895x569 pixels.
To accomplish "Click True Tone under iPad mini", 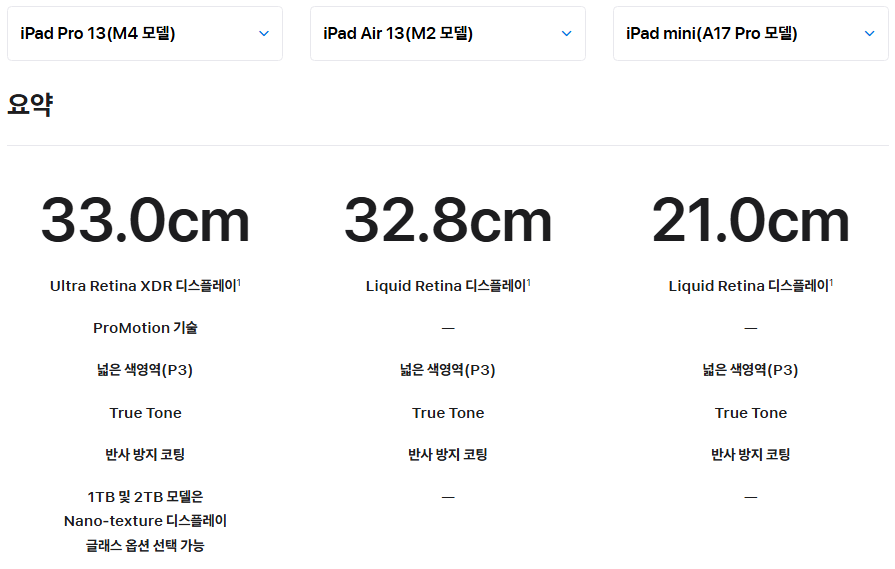I will tap(751, 413).
